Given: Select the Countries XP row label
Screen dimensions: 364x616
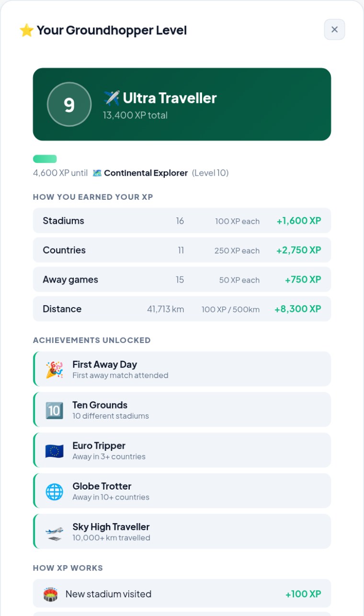Looking at the screenshot, I should pos(64,250).
